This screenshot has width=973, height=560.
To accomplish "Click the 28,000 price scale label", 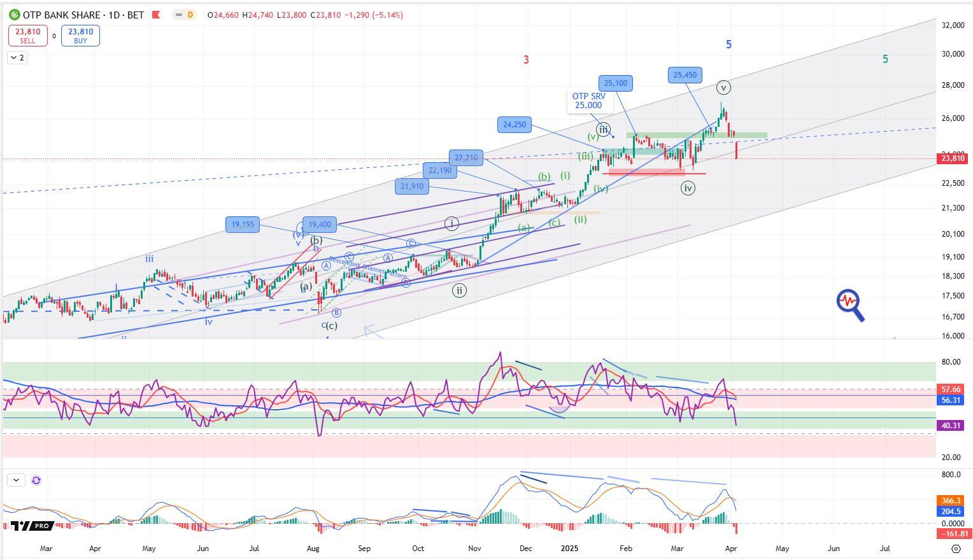I will click(953, 85).
